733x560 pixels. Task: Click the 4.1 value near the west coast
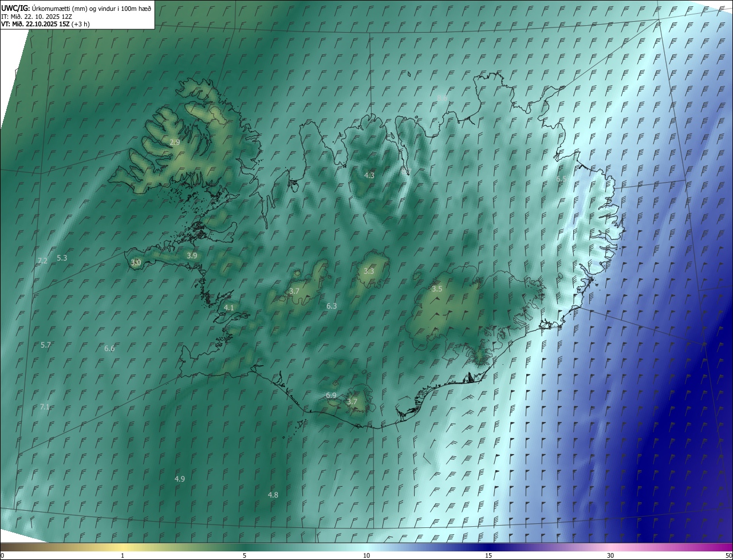click(x=229, y=307)
